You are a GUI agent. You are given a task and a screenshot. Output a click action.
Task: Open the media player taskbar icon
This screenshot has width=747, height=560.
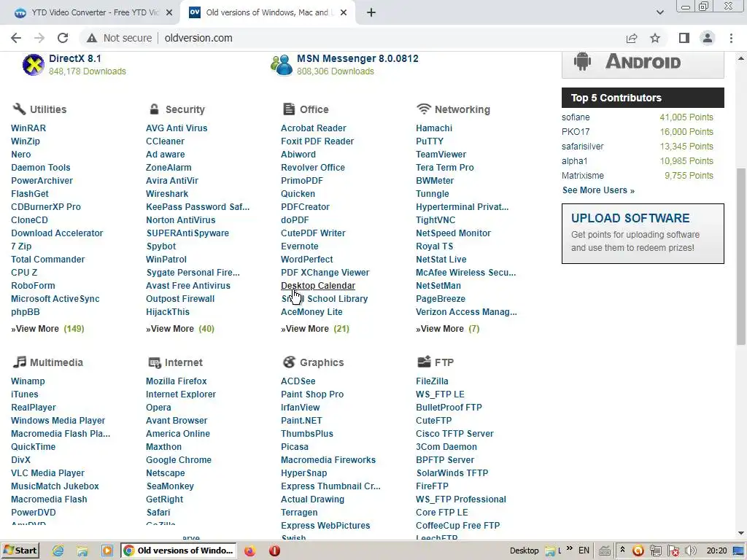(107, 551)
